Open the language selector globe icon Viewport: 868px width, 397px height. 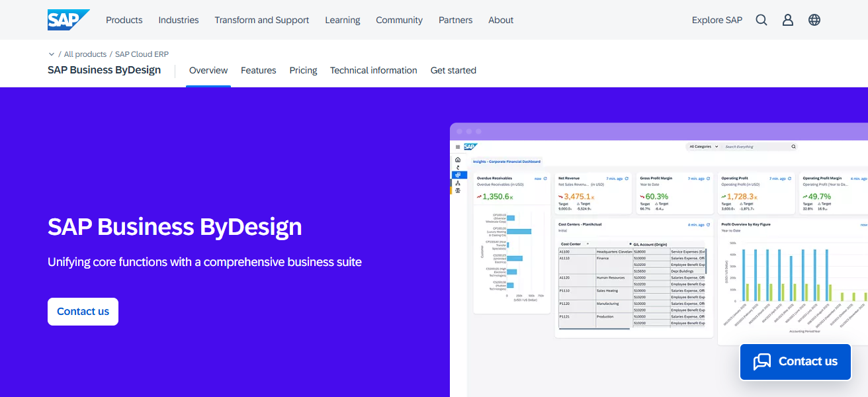[x=814, y=20]
